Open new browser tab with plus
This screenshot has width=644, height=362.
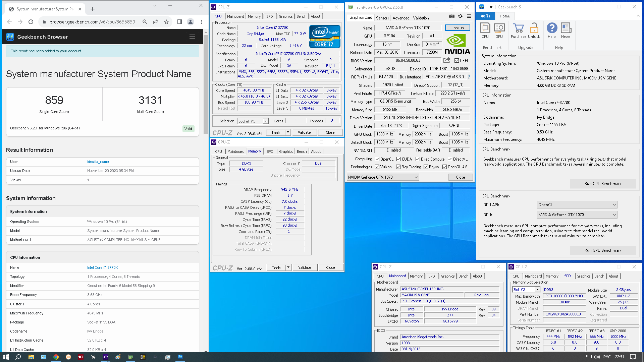pyautogui.click(x=93, y=9)
